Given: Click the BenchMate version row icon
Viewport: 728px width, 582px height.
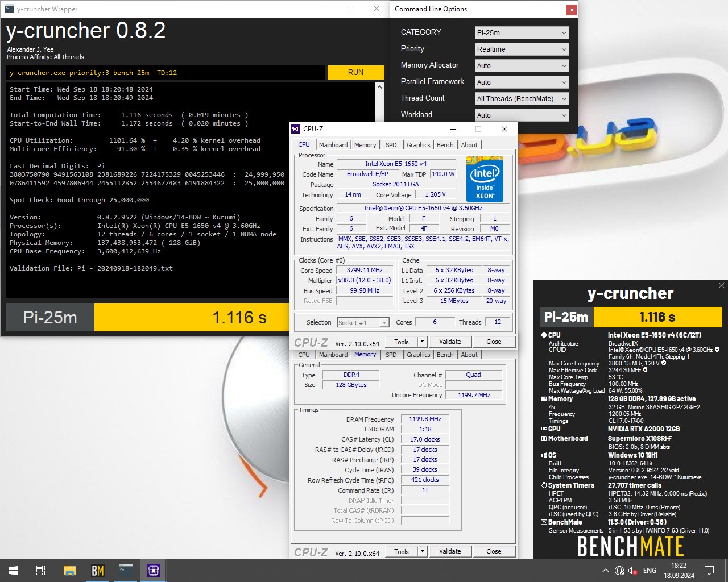Looking at the screenshot, I should click(544, 522).
